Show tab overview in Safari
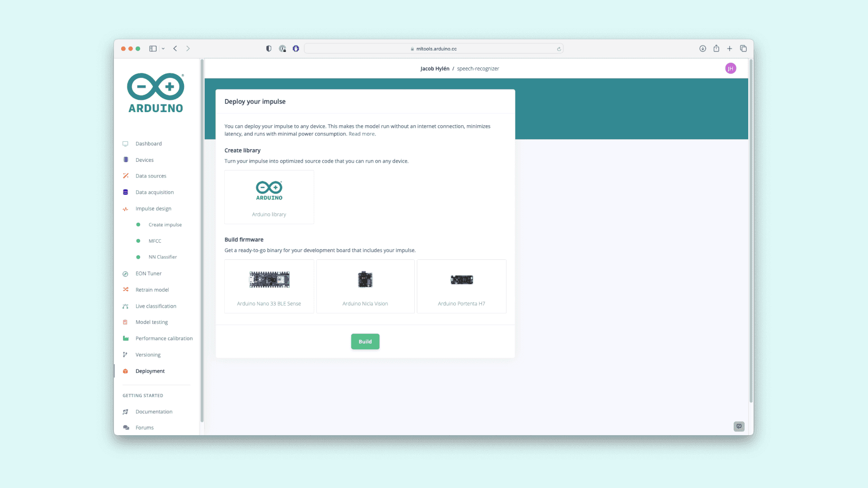This screenshot has height=488, width=868. [x=743, y=49]
